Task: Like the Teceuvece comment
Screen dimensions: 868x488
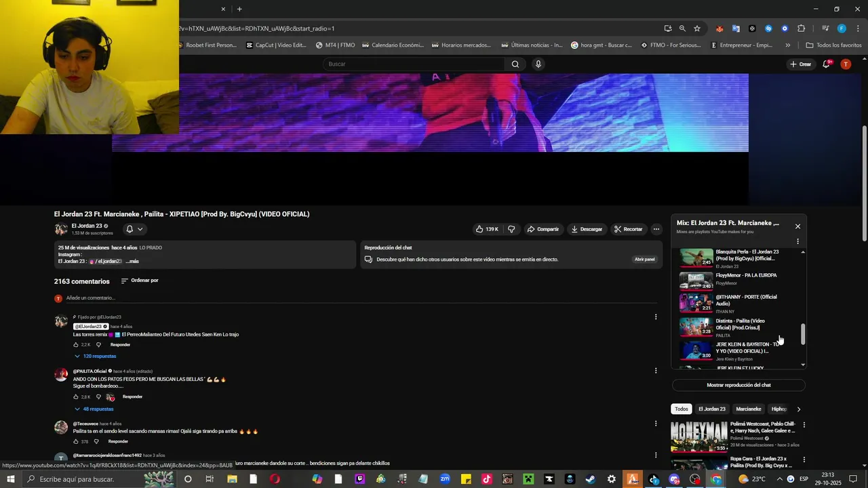Action: coord(76,442)
